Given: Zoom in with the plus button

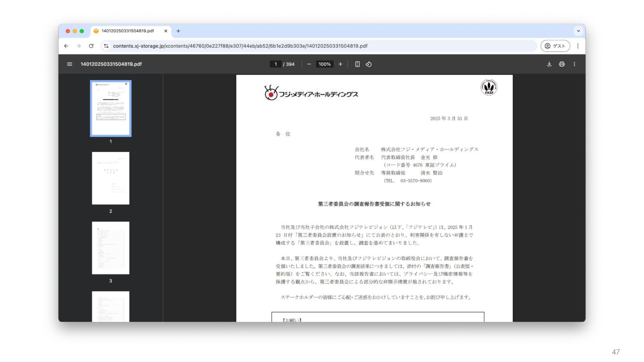Looking at the screenshot, I should pyautogui.click(x=340, y=64).
